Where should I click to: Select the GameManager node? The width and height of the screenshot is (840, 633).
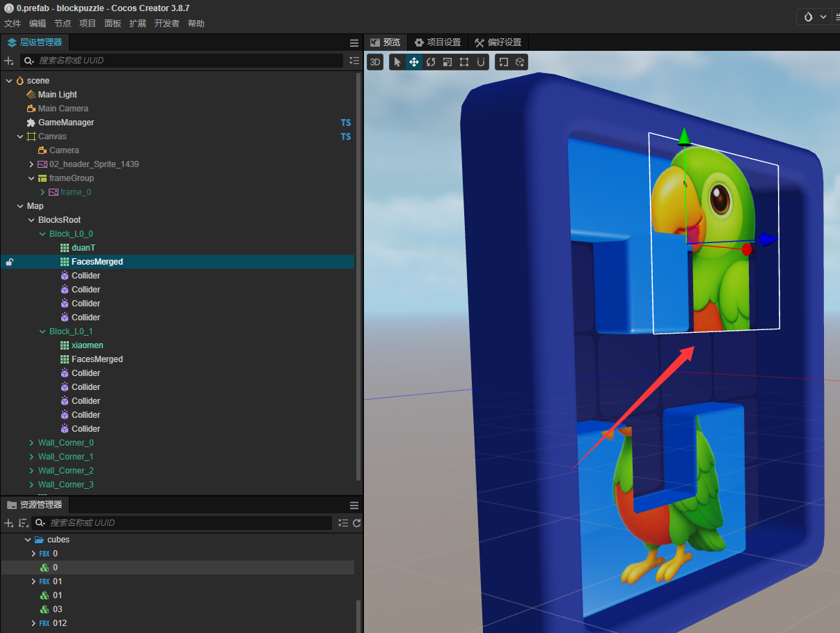pos(65,123)
